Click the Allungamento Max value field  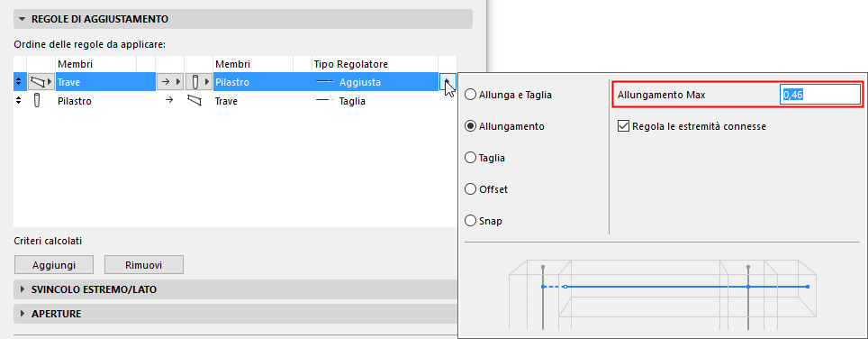point(820,95)
